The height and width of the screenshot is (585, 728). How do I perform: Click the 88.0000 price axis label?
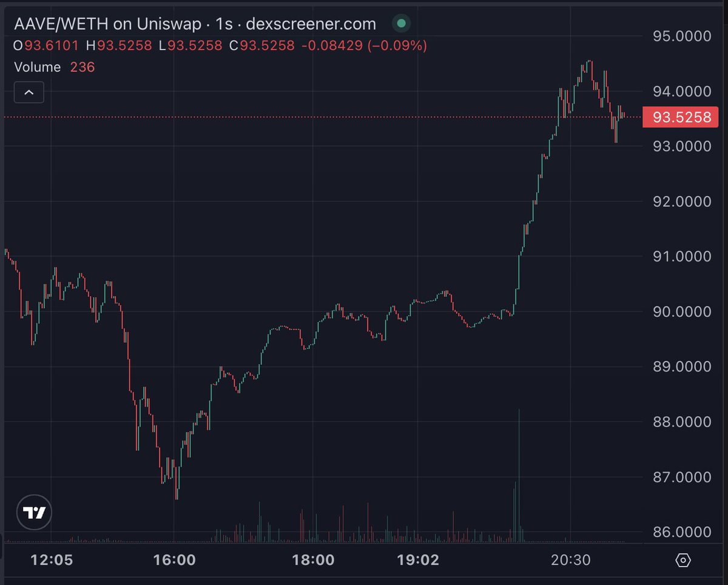tap(680, 422)
